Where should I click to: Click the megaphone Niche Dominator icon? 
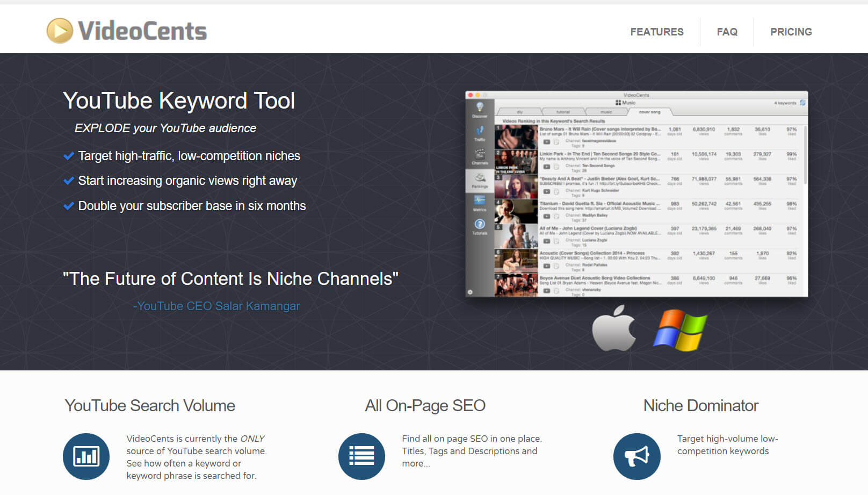coord(636,456)
